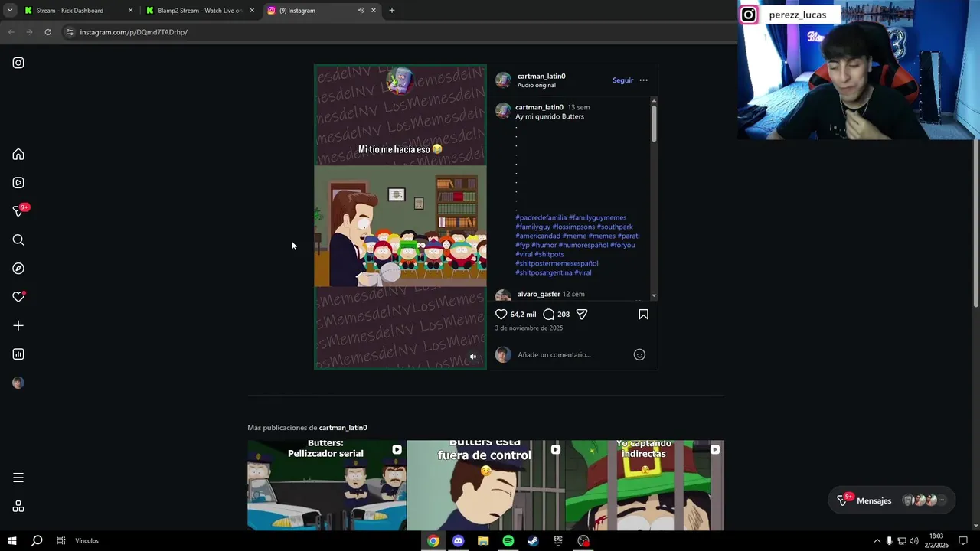This screenshot has width=980, height=551.
Task: Open the Yo captando indirectas thumbnail
Action: coord(645,485)
